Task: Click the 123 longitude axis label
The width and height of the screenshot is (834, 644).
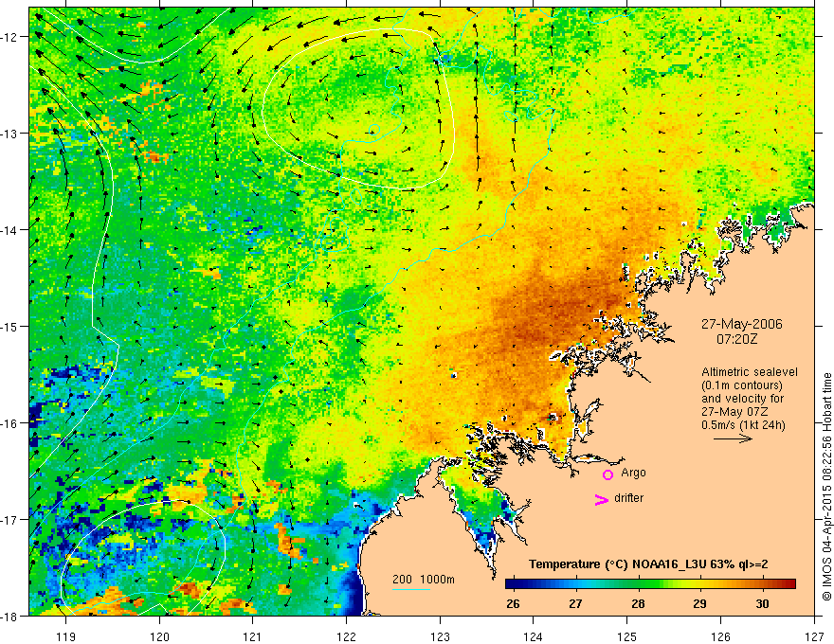Action: coord(440,636)
